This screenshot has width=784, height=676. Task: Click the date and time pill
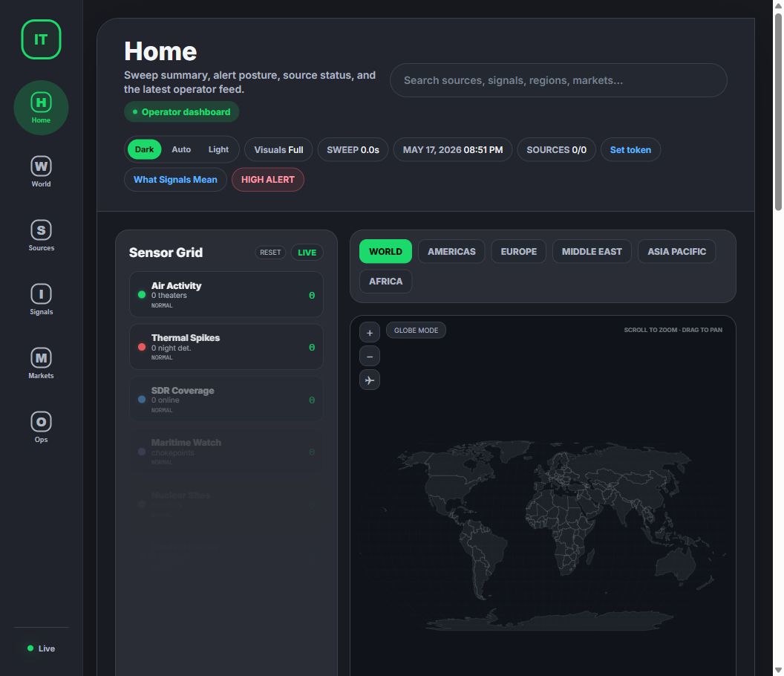(452, 149)
